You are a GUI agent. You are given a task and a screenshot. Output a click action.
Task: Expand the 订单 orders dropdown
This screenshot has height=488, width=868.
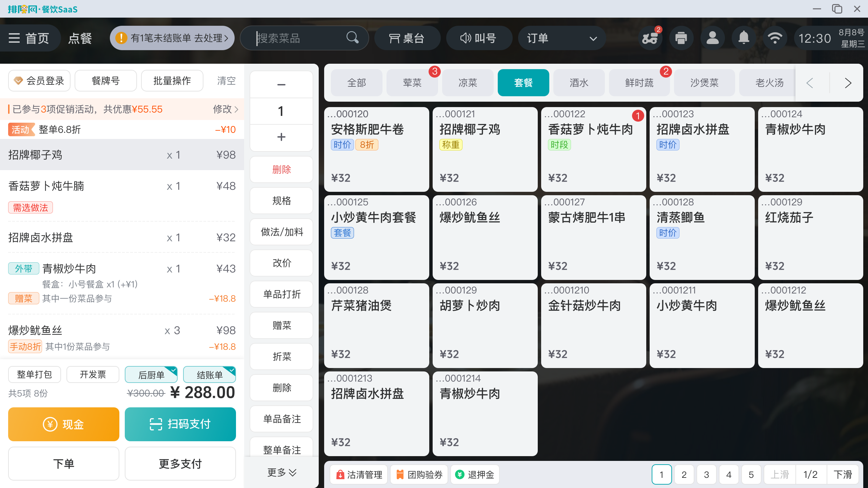(593, 38)
